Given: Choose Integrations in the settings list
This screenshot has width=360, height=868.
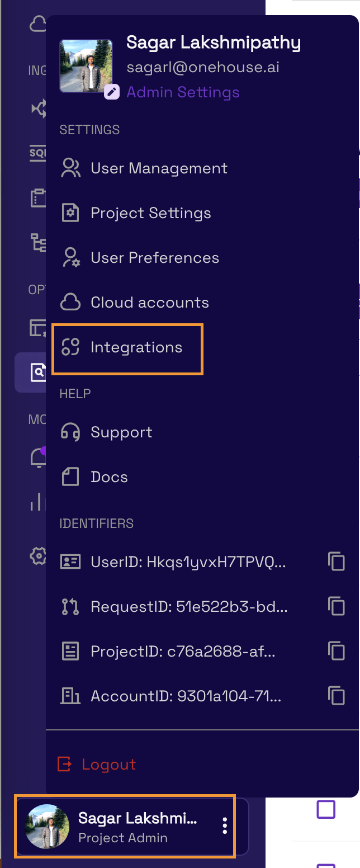Looking at the screenshot, I should click(136, 347).
